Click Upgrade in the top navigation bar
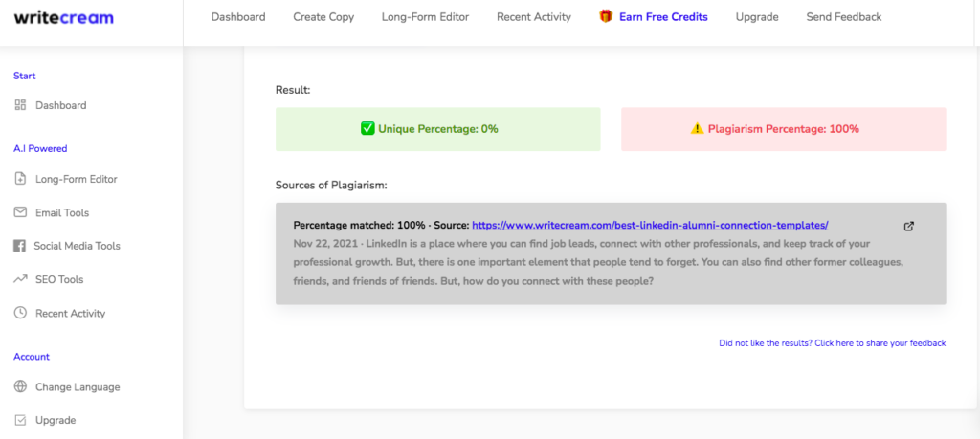 (757, 17)
